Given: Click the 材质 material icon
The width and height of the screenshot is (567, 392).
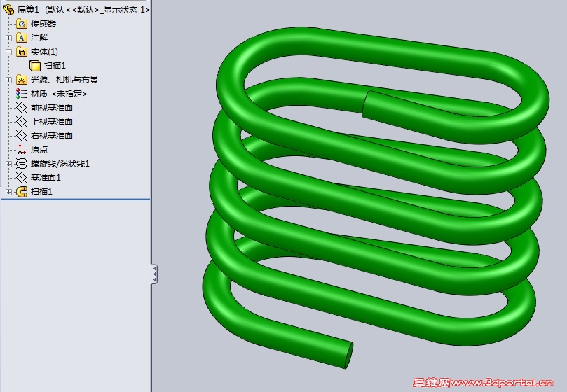Looking at the screenshot, I should (21, 94).
